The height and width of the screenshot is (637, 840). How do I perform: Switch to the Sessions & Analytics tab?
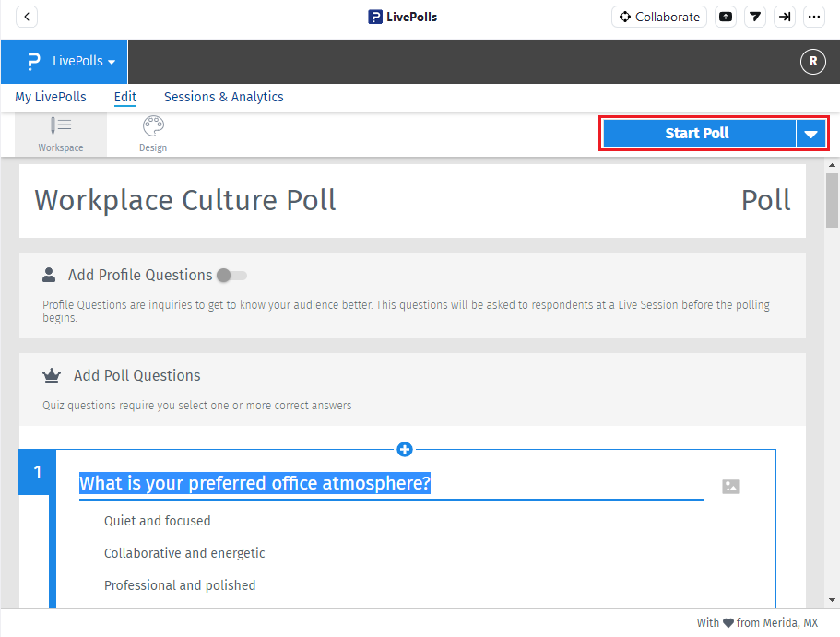pyautogui.click(x=223, y=97)
